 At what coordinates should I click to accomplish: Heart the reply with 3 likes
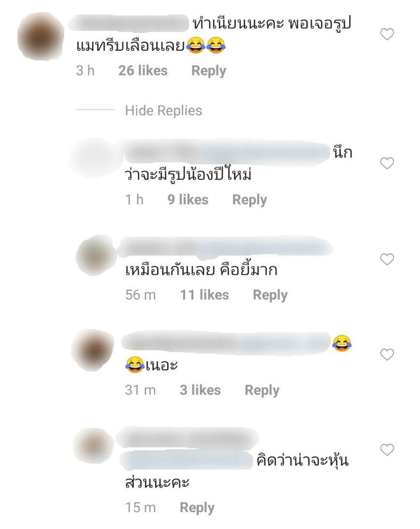(387, 355)
